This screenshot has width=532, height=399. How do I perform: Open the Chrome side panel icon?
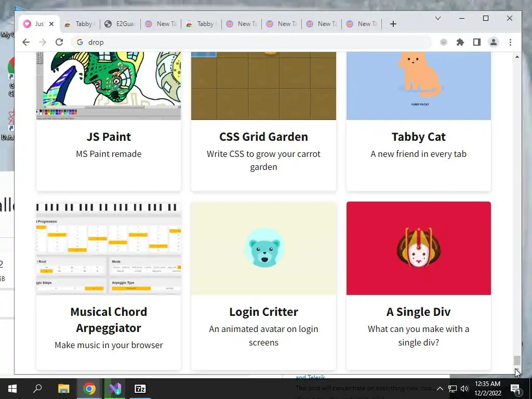[477, 42]
